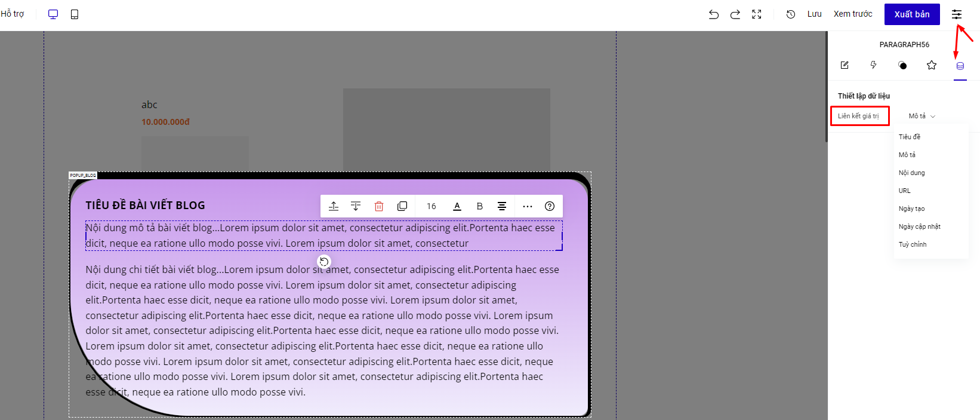Image resolution: width=980 pixels, height=420 pixels.
Task: Toggle bold text formatting
Action: [x=479, y=206]
